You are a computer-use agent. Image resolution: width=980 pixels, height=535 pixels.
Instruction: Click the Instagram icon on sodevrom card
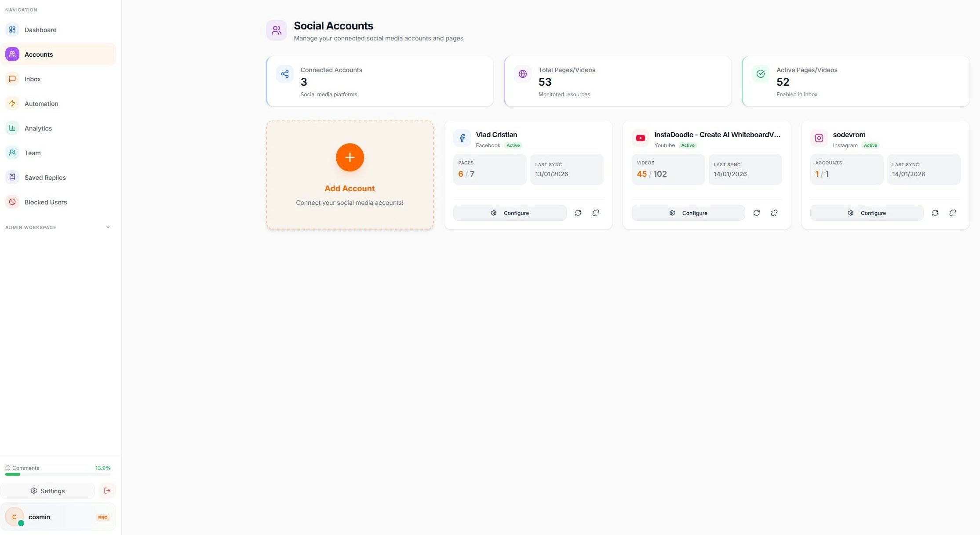819,138
